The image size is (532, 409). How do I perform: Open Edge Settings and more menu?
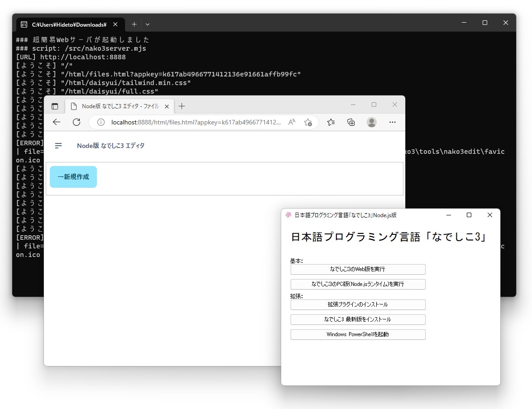392,122
